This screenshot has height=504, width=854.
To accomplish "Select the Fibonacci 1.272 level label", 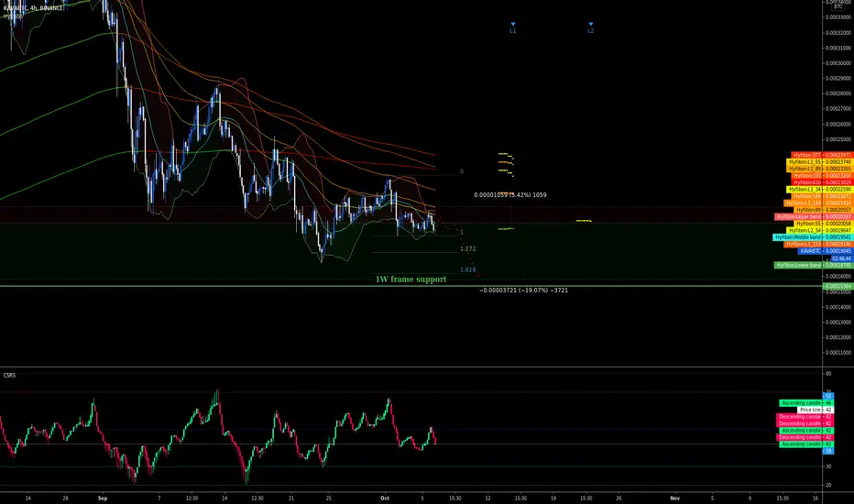I will click(468, 249).
